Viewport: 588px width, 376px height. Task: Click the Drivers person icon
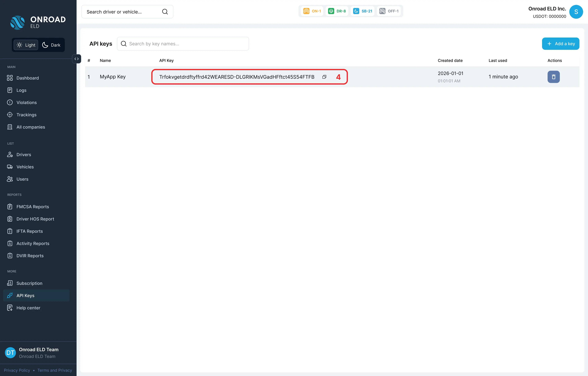[10, 154]
